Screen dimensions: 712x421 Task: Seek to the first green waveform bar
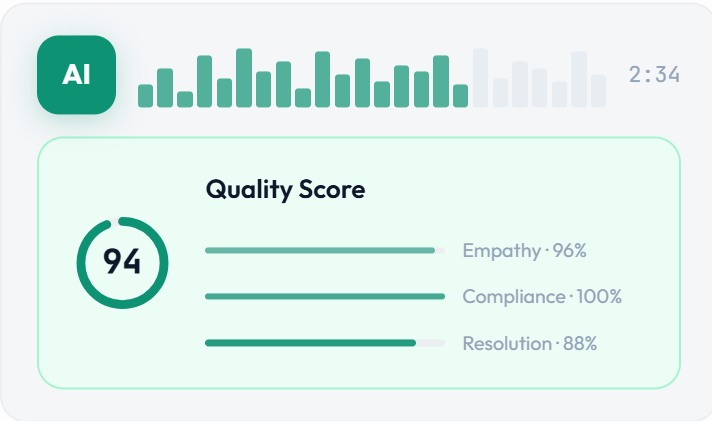coord(146,96)
